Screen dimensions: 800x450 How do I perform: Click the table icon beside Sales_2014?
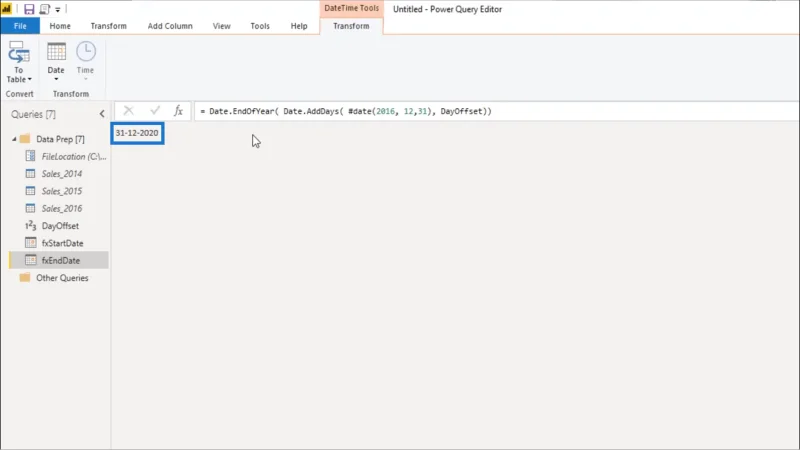click(31, 173)
